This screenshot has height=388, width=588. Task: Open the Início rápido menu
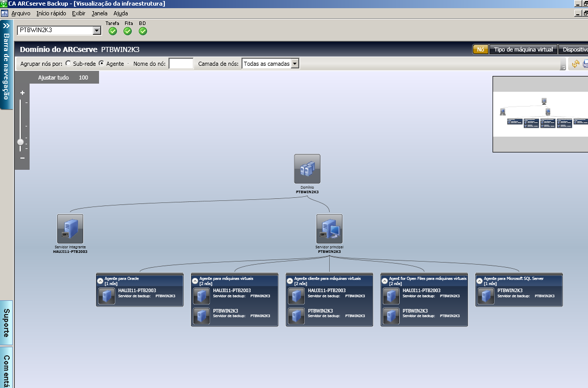coord(52,13)
